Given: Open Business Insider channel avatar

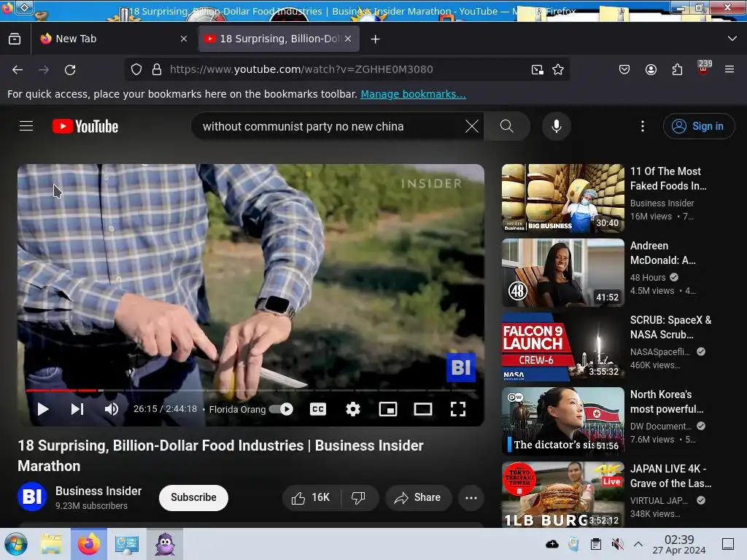Looking at the screenshot, I should tap(32, 497).
